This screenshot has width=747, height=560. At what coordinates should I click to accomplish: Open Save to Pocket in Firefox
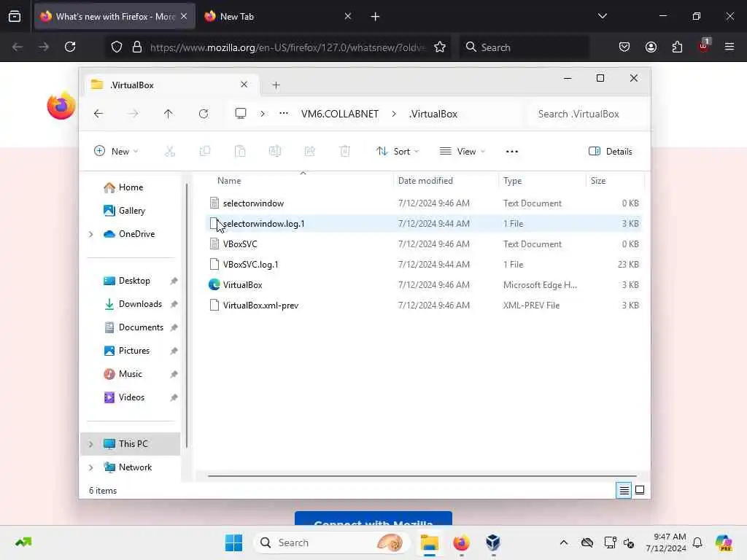(x=624, y=47)
